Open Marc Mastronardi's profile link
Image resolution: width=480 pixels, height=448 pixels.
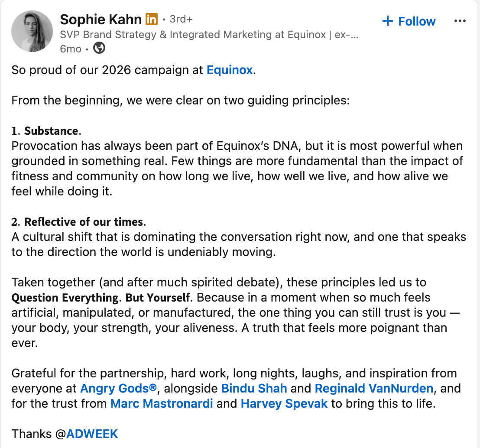(162, 404)
